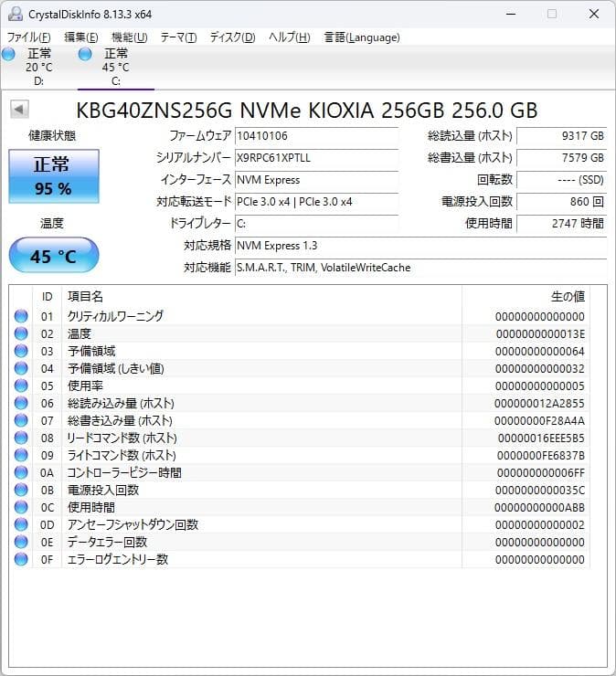Click raw value 00000000F28A4A

[539, 421]
